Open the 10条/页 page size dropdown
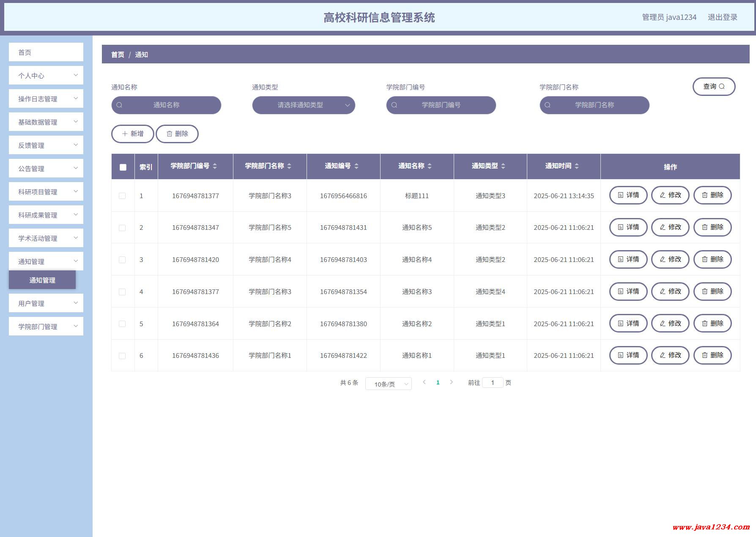Image resolution: width=756 pixels, height=537 pixels. click(388, 384)
